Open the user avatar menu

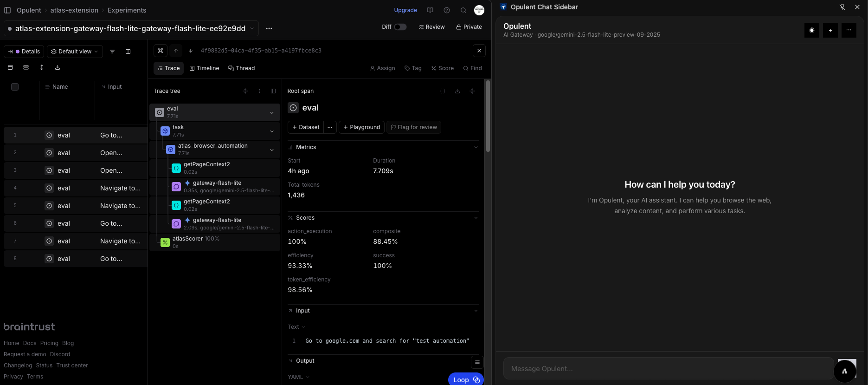coord(479,10)
